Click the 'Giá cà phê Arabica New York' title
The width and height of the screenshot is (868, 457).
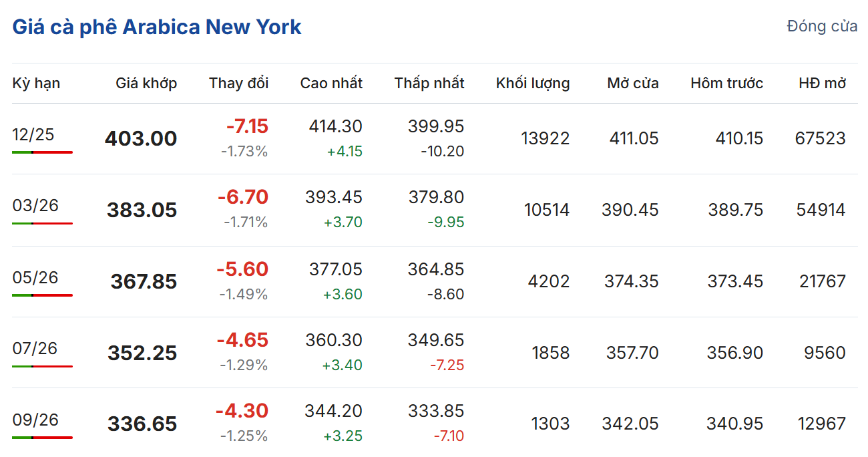pyautogui.click(x=157, y=27)
